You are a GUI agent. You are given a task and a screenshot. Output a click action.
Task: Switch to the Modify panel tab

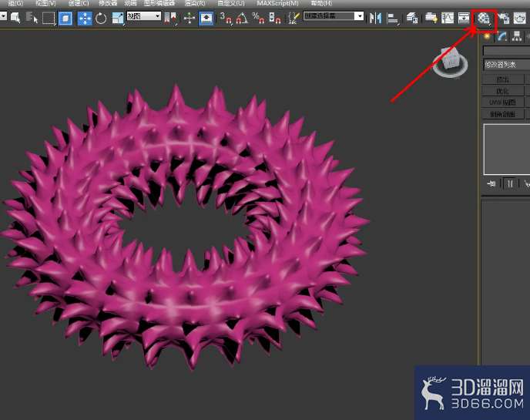pyautogui.click(x=502, y=36)
